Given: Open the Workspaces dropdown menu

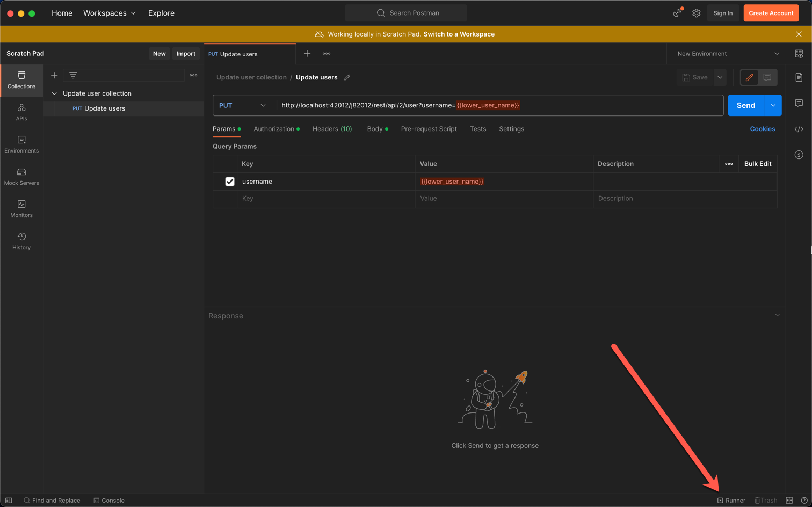Looking at the screenshot, I should click(x=110, y=13).
